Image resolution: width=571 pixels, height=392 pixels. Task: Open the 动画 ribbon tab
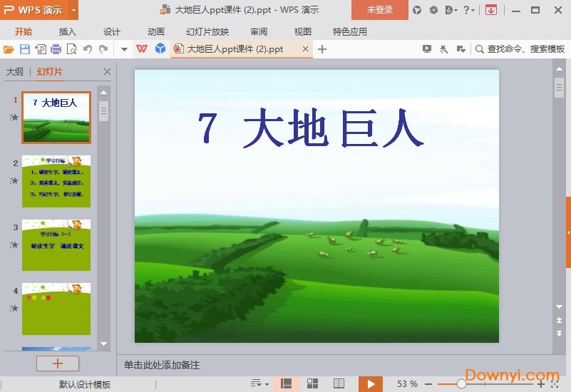pyautogui.click(x=156, y=31)
